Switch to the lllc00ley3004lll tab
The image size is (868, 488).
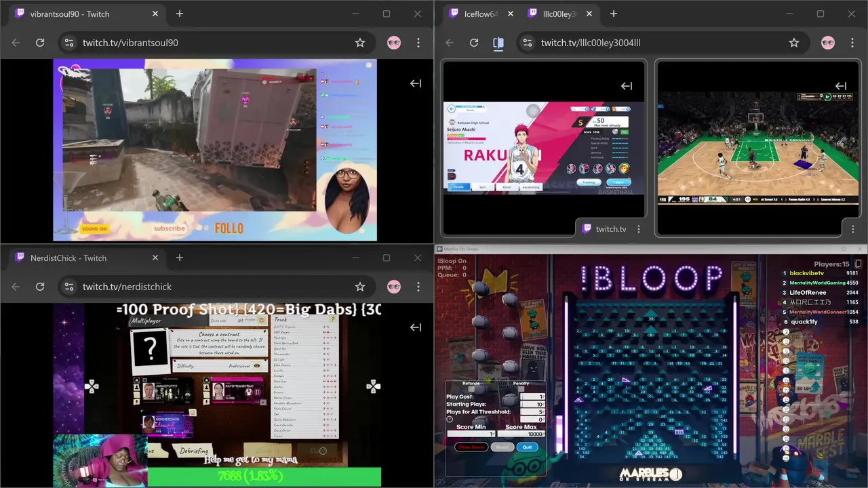click(559, 14)
